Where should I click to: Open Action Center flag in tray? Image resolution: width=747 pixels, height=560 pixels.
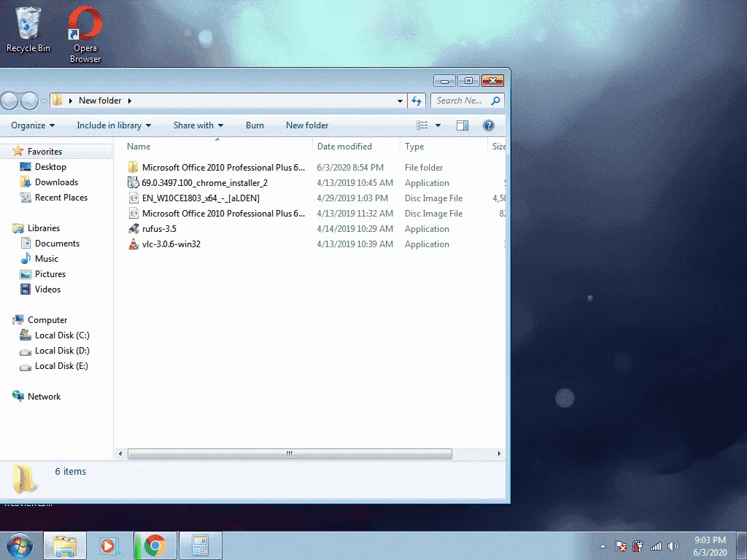(x=620, y=546)
